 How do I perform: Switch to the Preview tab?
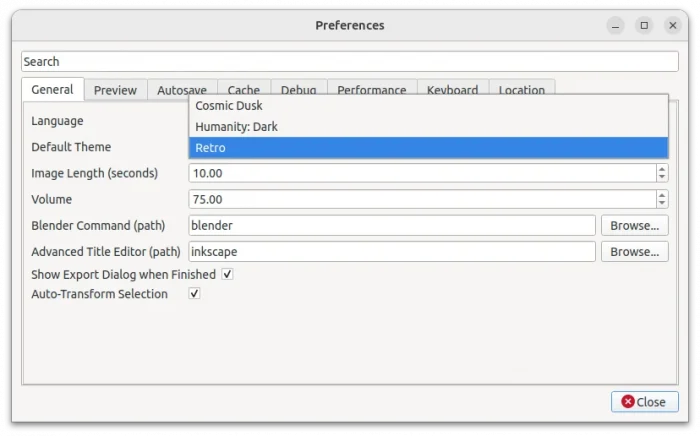coord(115,90)
